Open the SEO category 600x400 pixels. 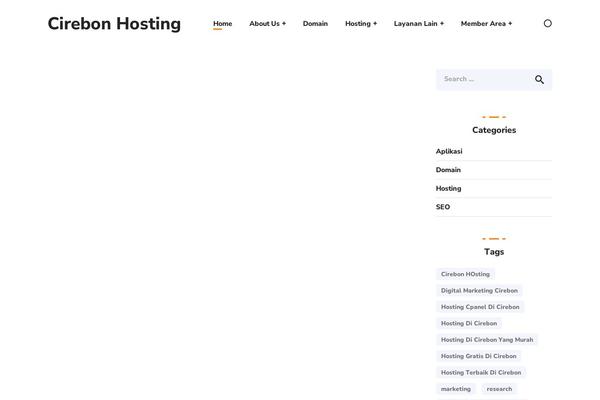(443, 207)
